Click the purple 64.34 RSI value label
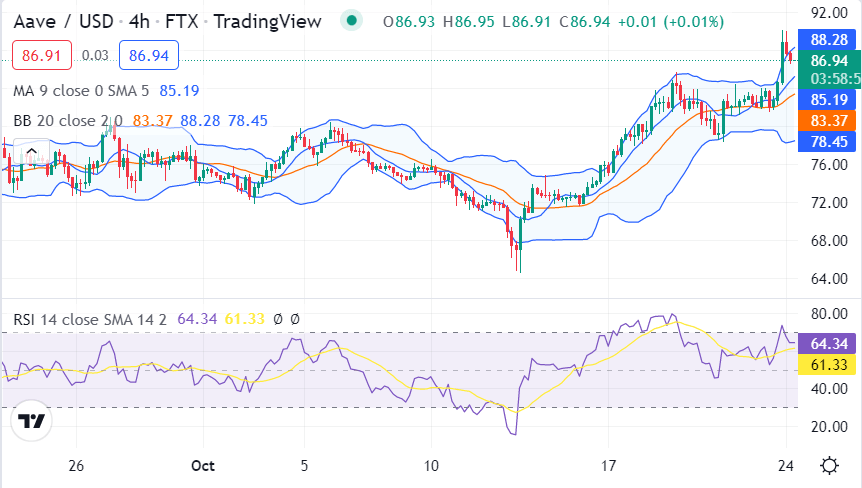 point(829,343)
